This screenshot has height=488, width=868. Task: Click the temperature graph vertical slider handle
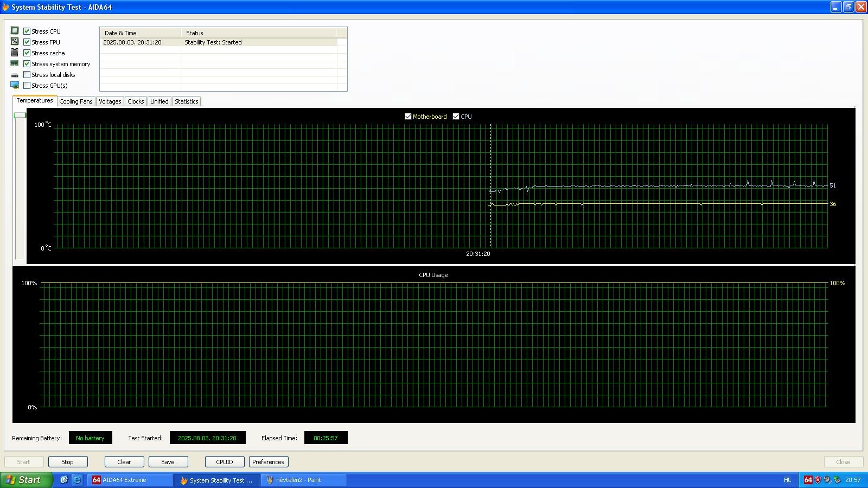click(20, 115)
